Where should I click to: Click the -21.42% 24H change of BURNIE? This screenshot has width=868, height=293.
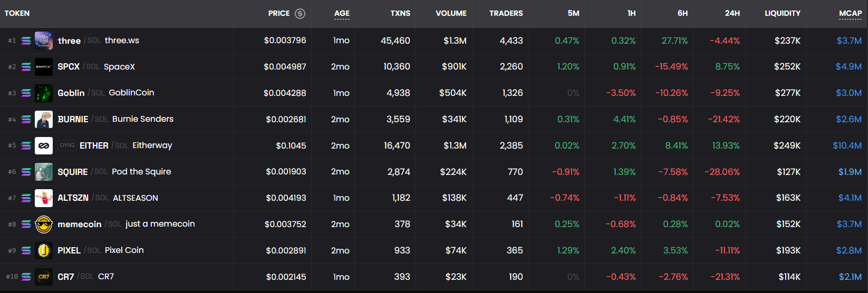(x=724, y=120)
